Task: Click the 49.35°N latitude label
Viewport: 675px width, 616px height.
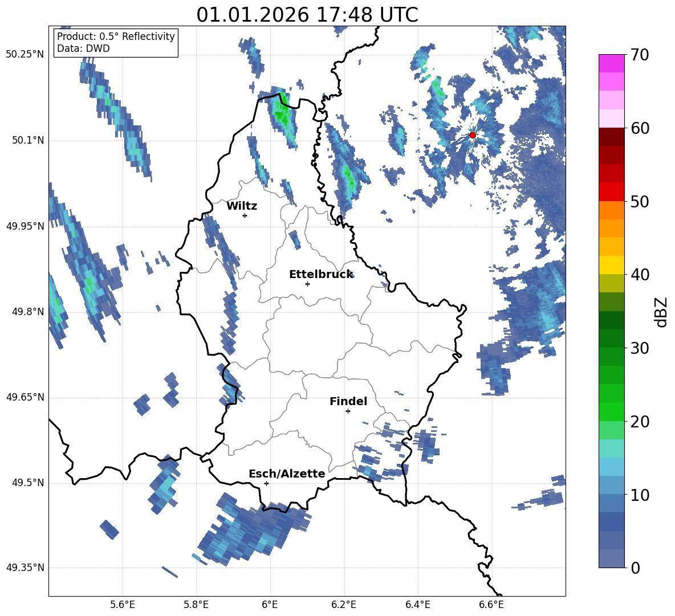Action: coord(25,568)
